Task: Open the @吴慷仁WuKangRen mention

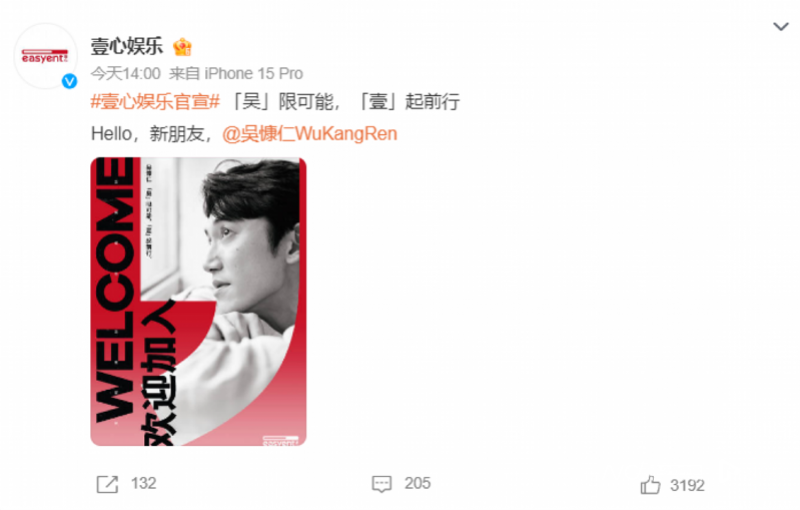Action: (x=310, y=134)
